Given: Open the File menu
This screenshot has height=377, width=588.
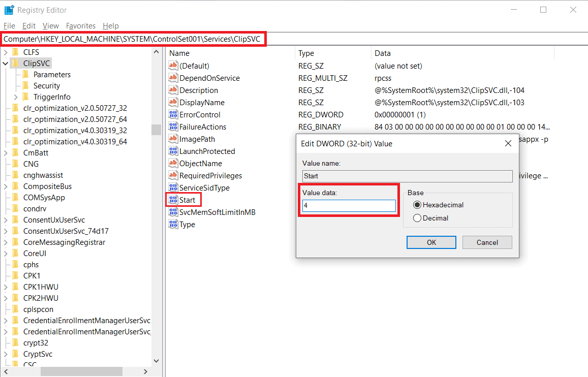Looking at the screenshot, I should (x=9, y=26).
